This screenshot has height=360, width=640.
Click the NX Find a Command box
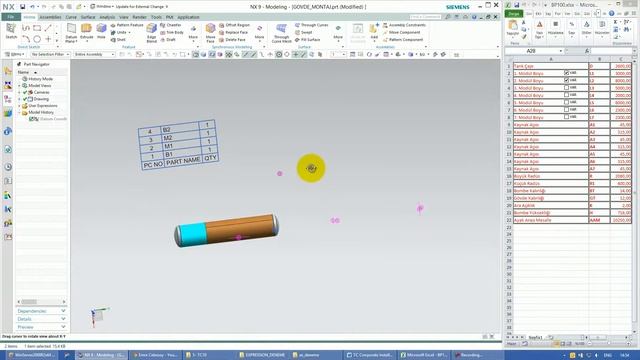coord(426,17)
